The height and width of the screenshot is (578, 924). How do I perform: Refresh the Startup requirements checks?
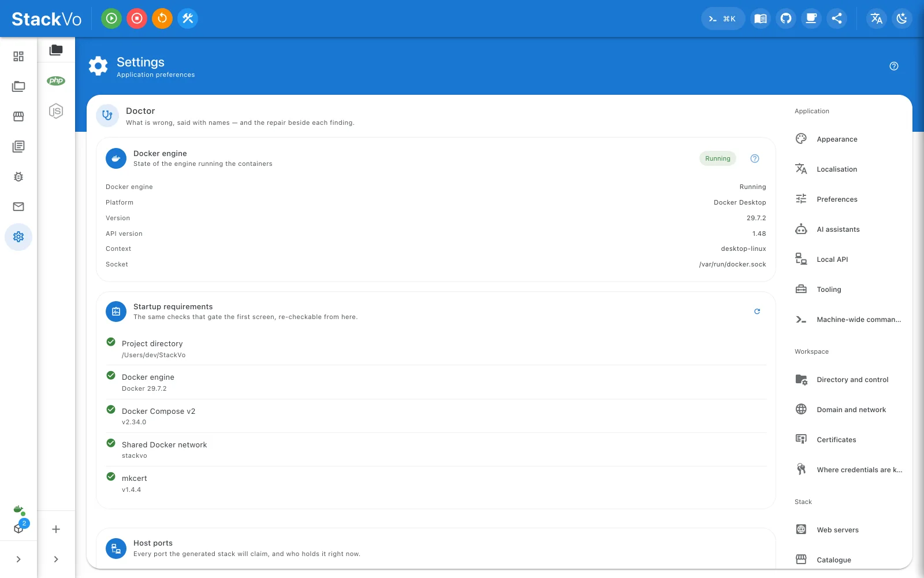[757, 312]
